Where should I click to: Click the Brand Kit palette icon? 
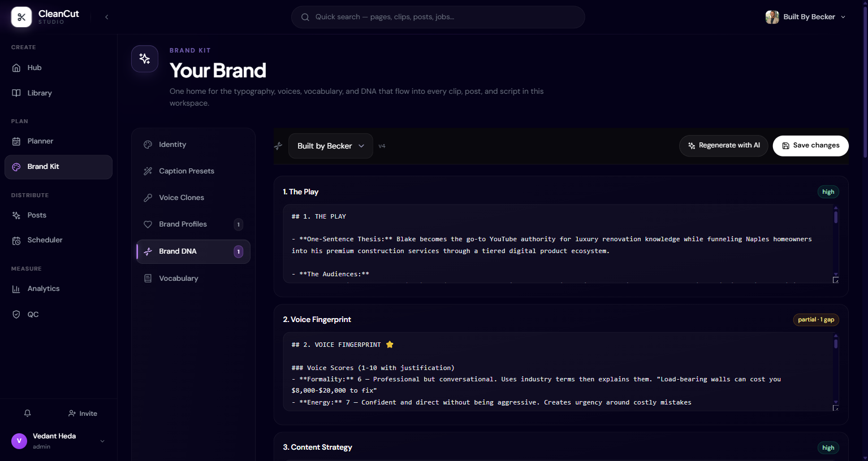tap(16, 167)
